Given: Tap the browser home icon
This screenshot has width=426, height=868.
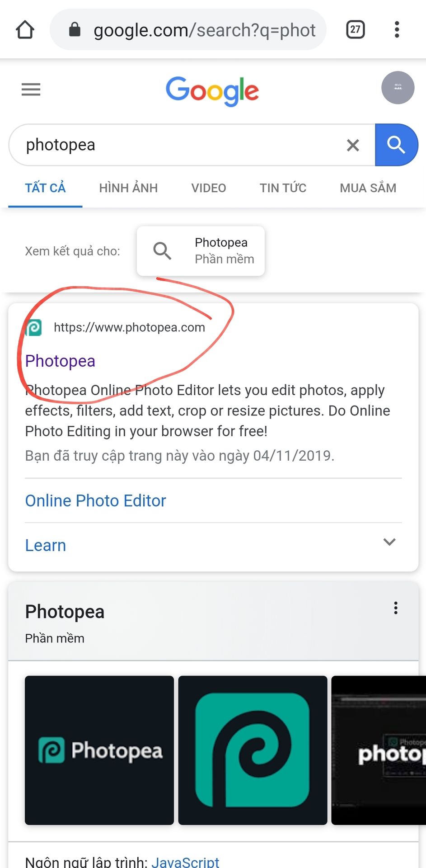Looking at the screenshot, I should point(25,30).
